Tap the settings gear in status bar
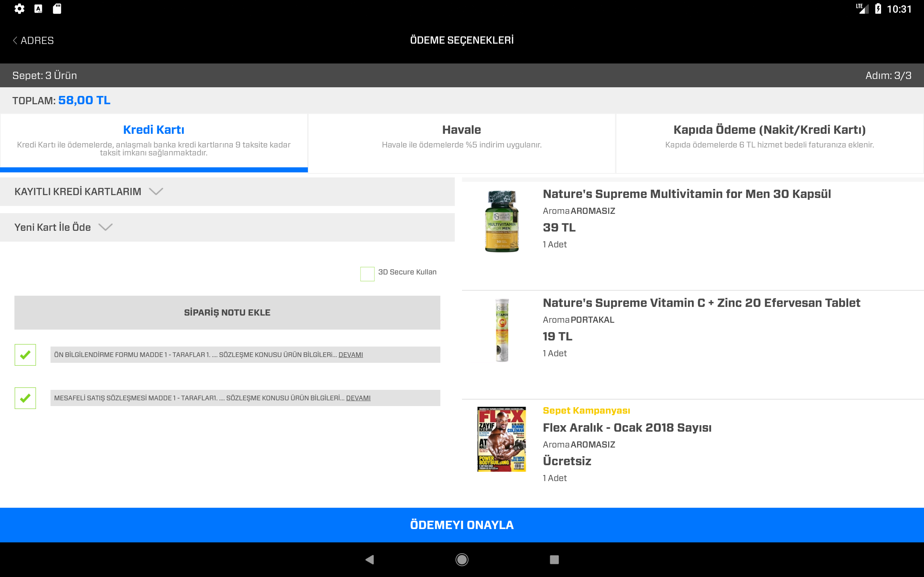924x577 pixels. 19,9
